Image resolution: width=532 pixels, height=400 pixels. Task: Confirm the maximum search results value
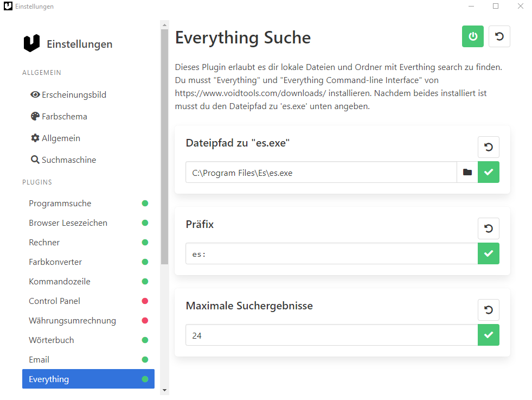pos(489,335)
